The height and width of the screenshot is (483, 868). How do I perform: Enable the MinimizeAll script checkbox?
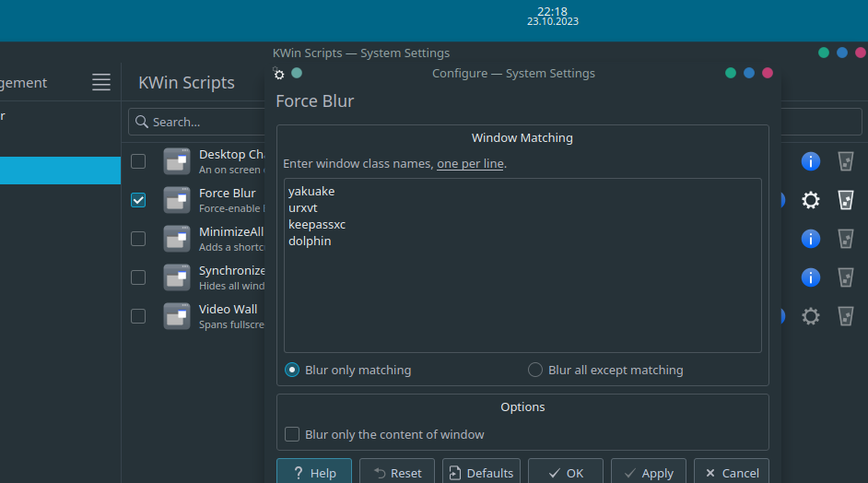tap(138, 239)
